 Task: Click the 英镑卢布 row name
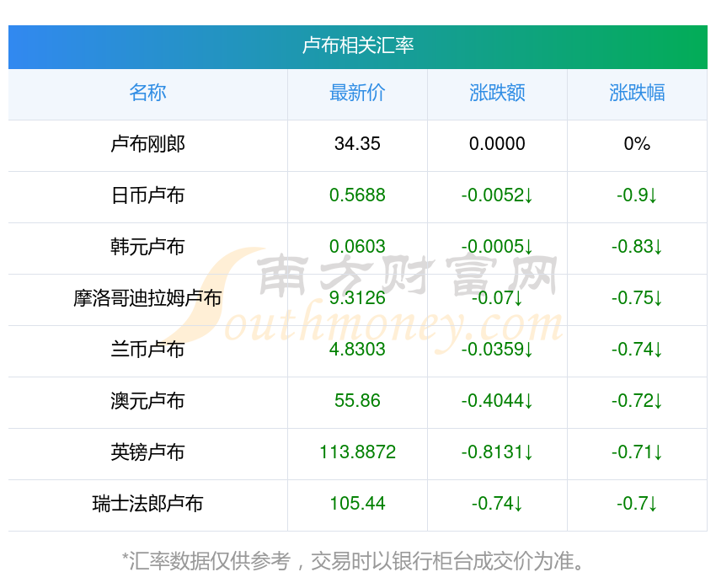pyautogui.click(x=147, y=452)
